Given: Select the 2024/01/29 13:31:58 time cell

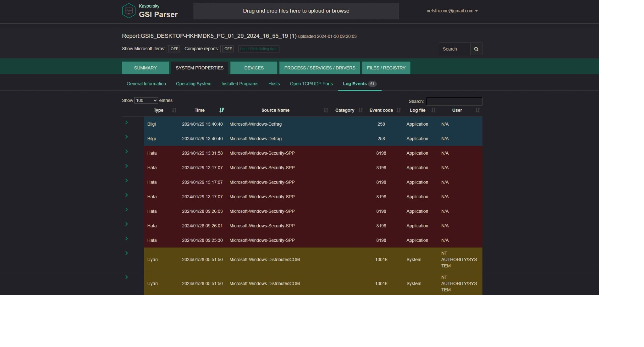Looking at the screenshot, I should (x=202, y=153).
